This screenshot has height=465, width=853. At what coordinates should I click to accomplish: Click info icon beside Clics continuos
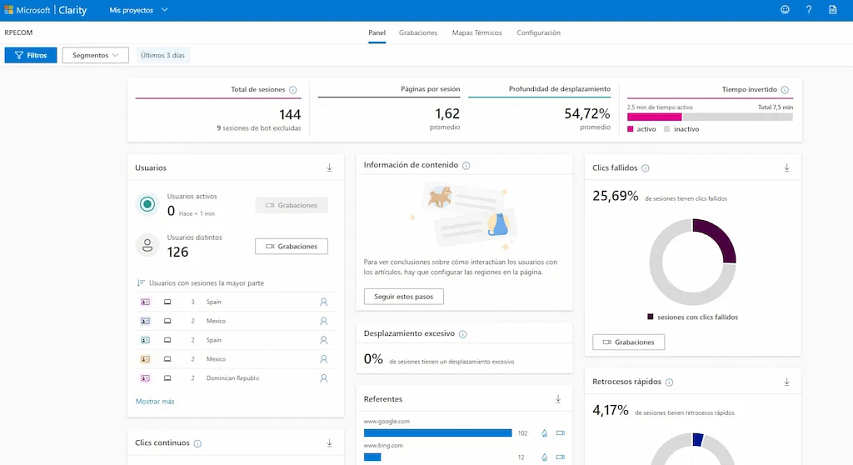click(x=197, y=443)
